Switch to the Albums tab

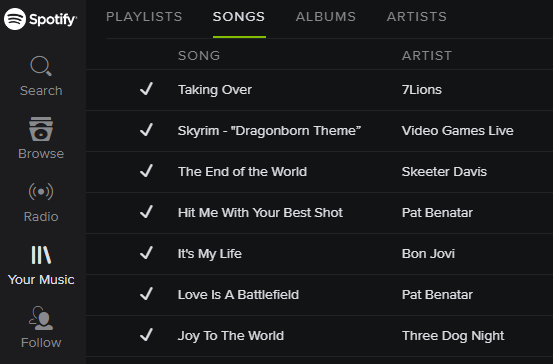[x=326, y=17]
